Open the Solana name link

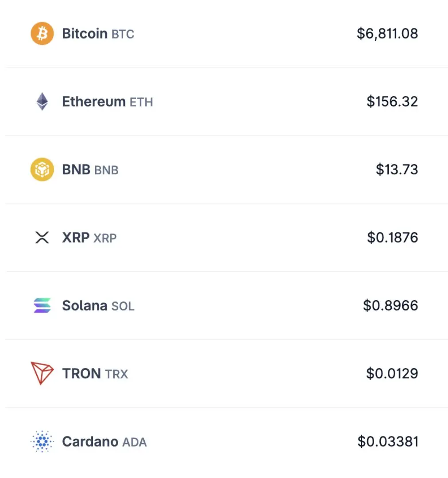tap(85, 305)
